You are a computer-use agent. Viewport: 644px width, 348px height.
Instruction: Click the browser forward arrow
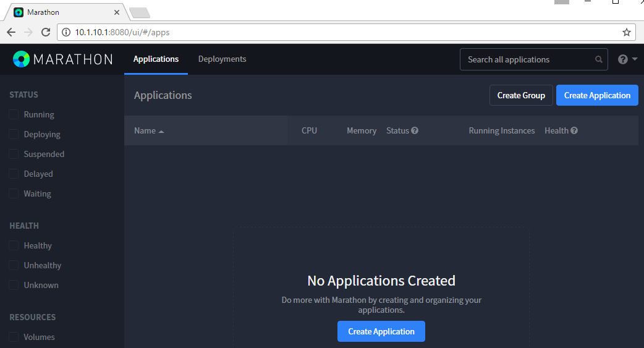coord(28,32)
